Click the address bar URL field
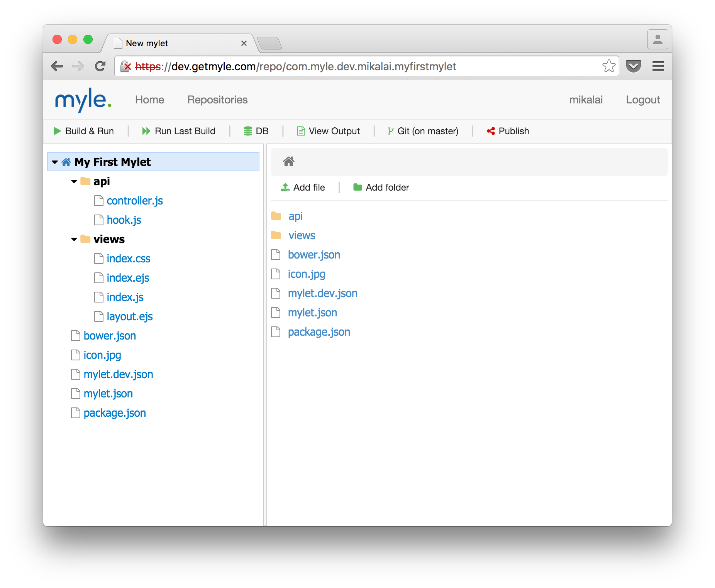Screen dimensions: 715x588 point(367,66)
